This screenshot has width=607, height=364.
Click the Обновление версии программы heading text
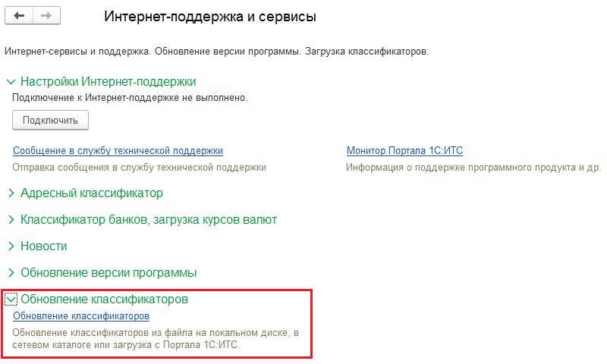[109, 273]
